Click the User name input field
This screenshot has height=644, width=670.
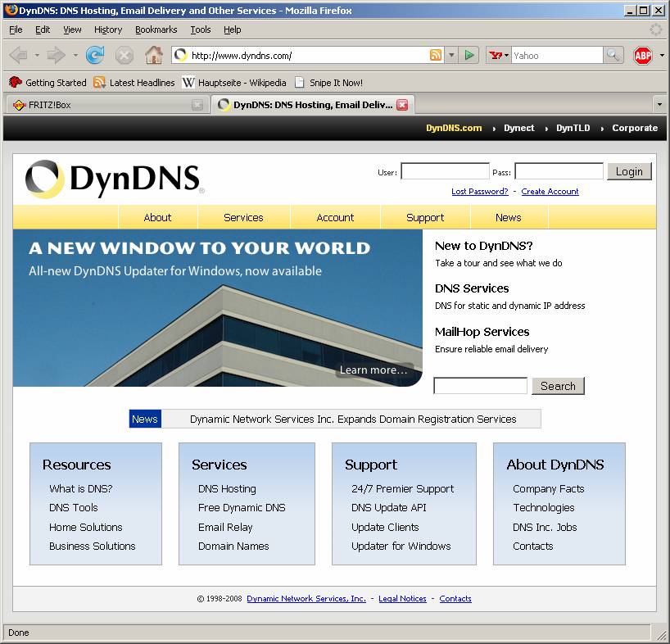tap(445, 171)
